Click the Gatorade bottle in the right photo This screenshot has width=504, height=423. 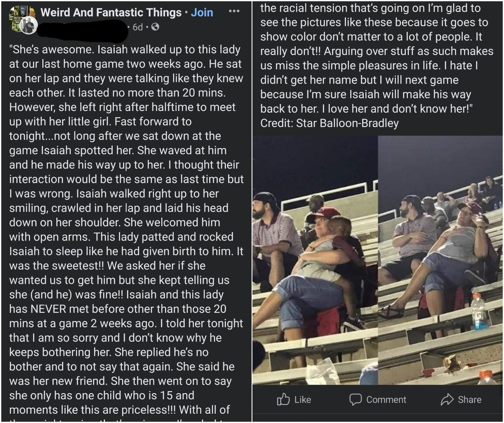click(x=479, y=311)
